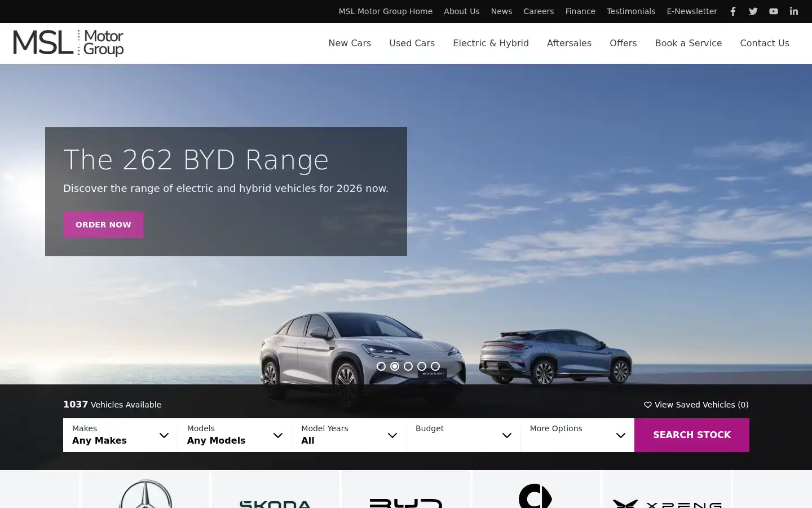This screenshot has width=812, height=508.
Task: Expand More Options dropdown
Action: click(577, 435)
